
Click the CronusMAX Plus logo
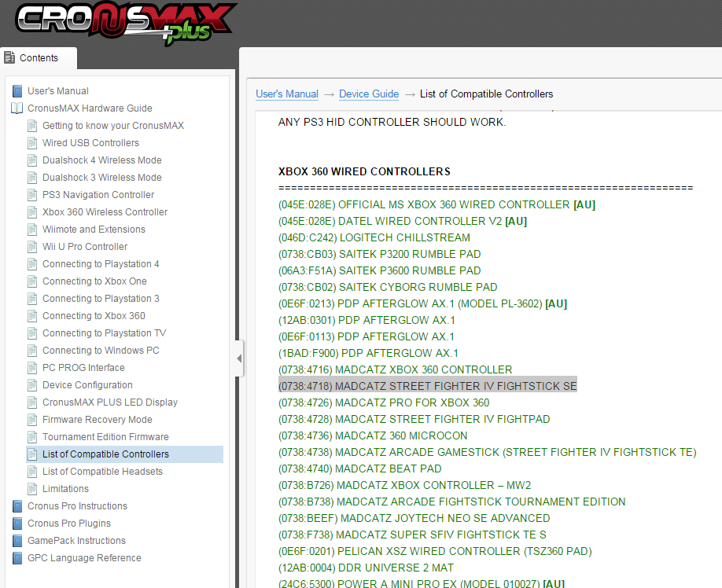pos(126,23)
